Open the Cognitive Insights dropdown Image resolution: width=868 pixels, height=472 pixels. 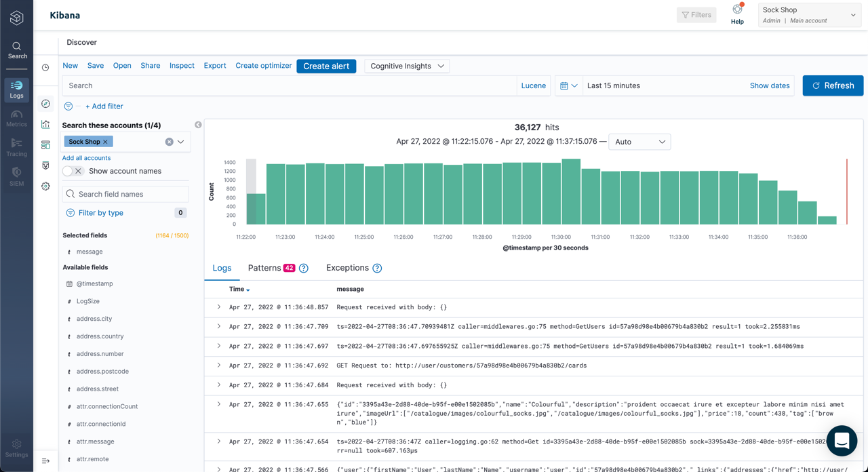pyautogui.click(x=407, y=66)
